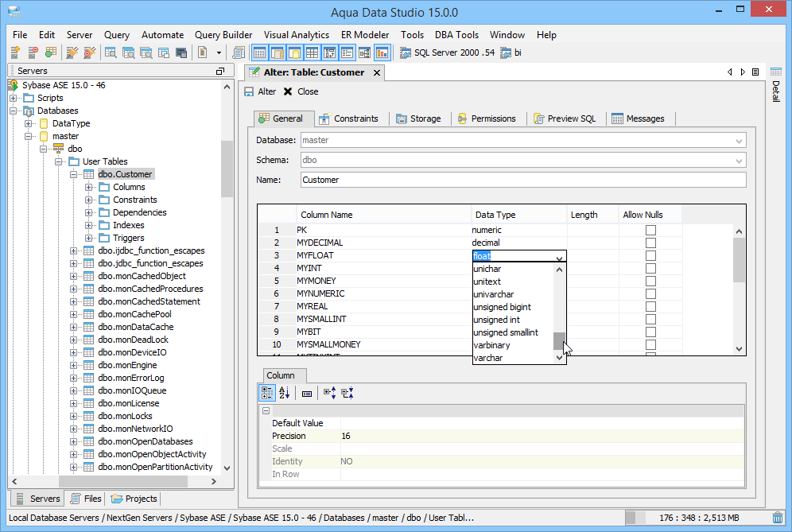Viewport: 792px width, 532px height.
Task: Click the Detail panel grid icon
Action: 776,72
